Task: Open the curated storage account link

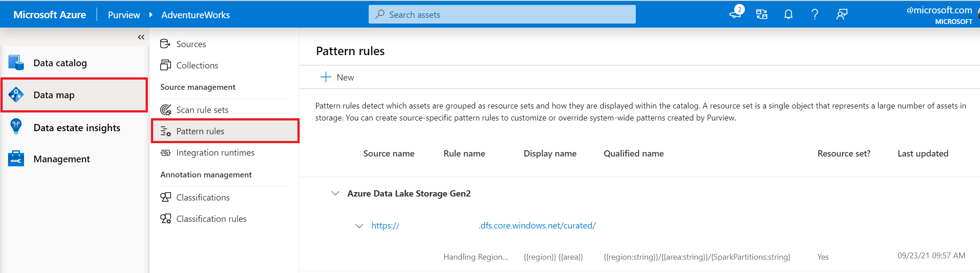Action: (484, 226)
